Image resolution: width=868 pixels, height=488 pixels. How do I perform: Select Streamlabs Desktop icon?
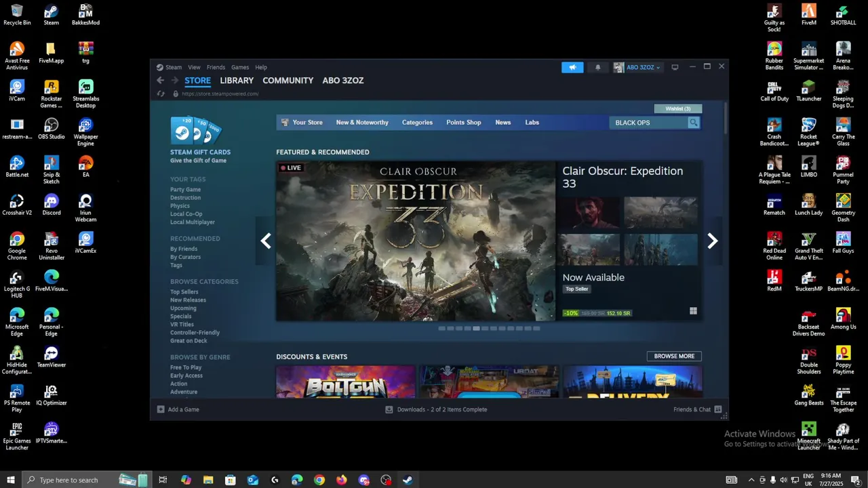pos(85,94)
